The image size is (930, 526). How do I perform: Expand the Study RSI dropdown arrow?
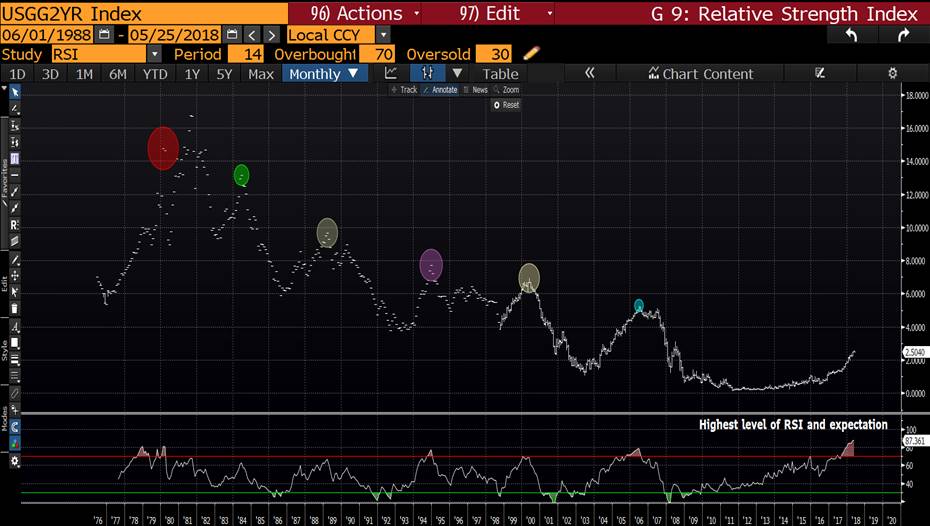[x=154, y=54]
